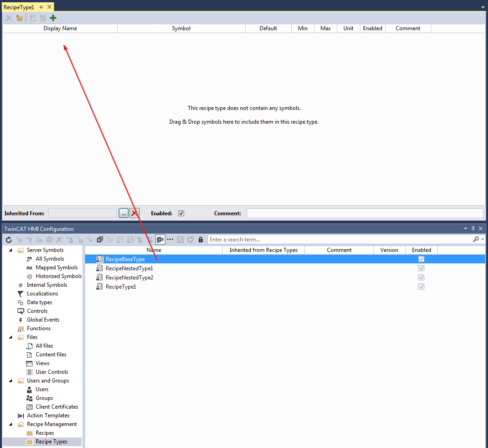The height and width of the screenshot is (448, 488).
Task: Open the search options dropdown arrow
Action: click(483, 239)
